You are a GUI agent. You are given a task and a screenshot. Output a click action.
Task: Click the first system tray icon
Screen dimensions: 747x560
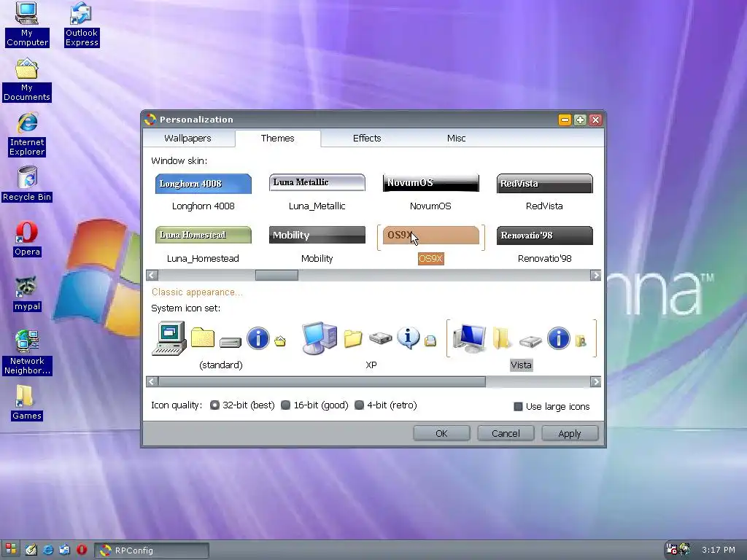click(x=671, y=549)
